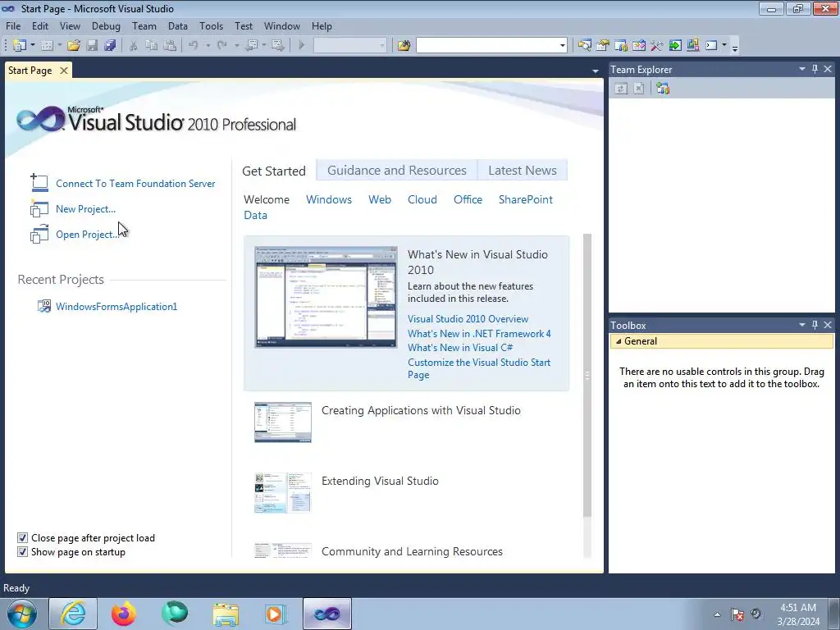The image size is (840, 630).
Task: Click Refresh icon in Team Explorer toolbar
Action: 621,89
